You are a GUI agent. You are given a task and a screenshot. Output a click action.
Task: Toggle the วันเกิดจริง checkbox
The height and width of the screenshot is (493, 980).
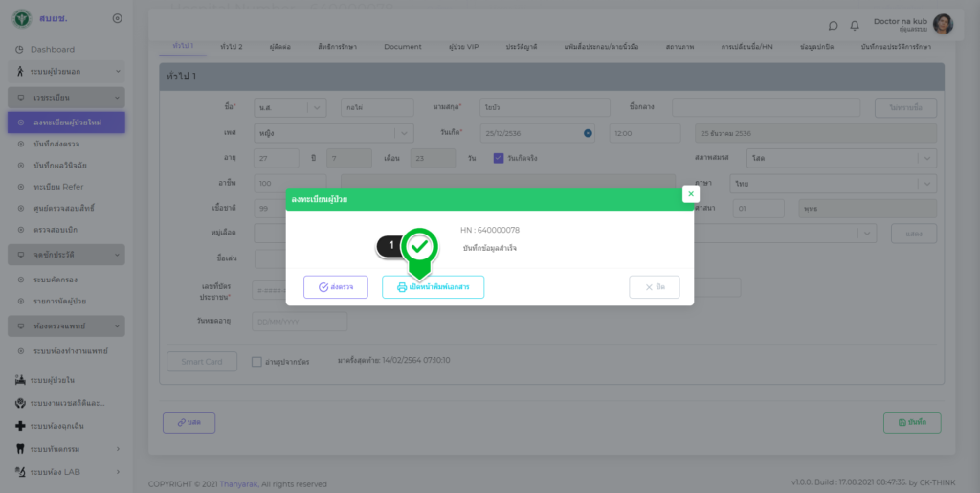pyautogui.click(x=499, y=158)
